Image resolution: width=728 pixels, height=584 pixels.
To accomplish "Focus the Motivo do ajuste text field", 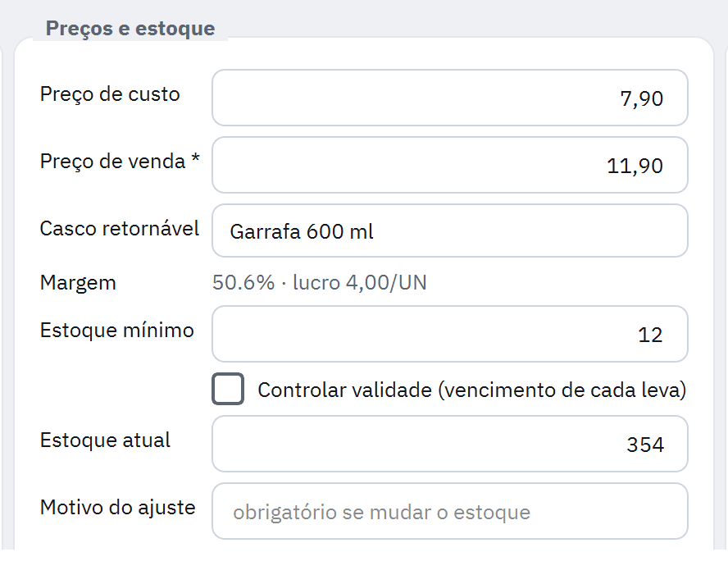I will (449, 511).
